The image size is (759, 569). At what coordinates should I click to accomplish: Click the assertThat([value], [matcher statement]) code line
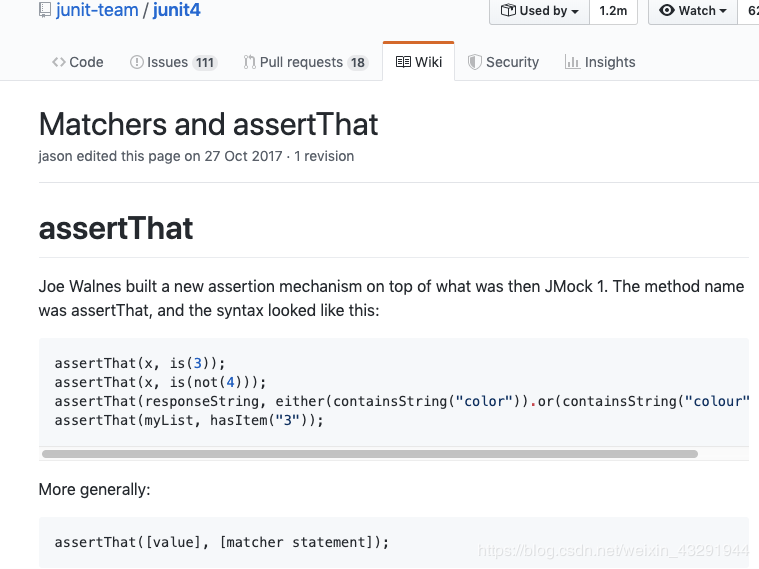point(222,542)
